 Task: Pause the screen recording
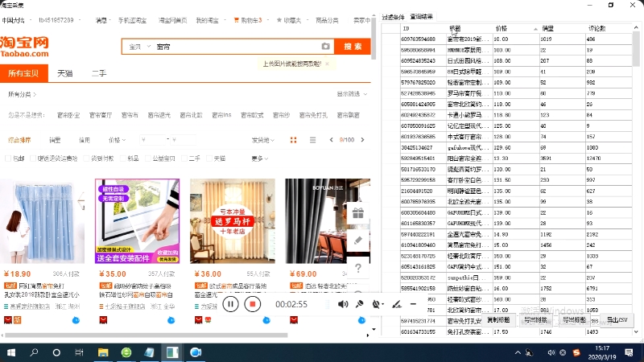point(230,304)
